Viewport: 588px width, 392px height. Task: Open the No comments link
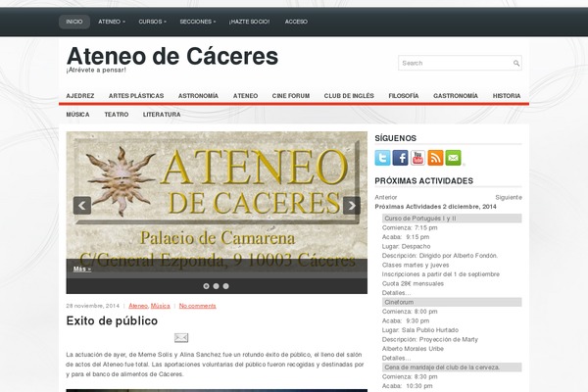[198, 306]
